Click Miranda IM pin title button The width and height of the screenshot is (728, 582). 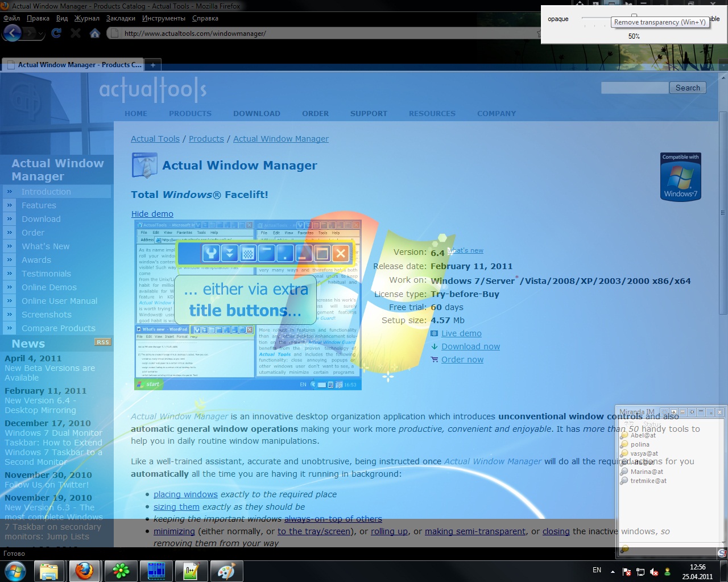pos(692,412)
